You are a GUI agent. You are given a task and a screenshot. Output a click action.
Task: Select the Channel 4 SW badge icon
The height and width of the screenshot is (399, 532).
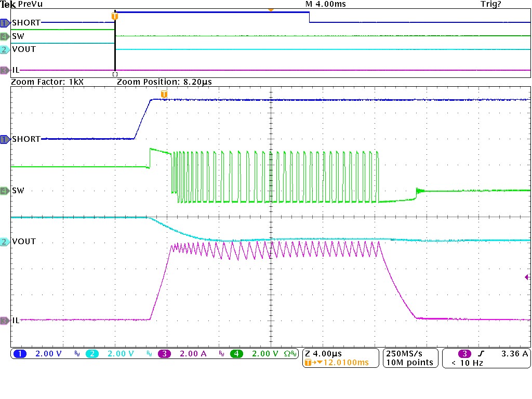pos(4,190)
